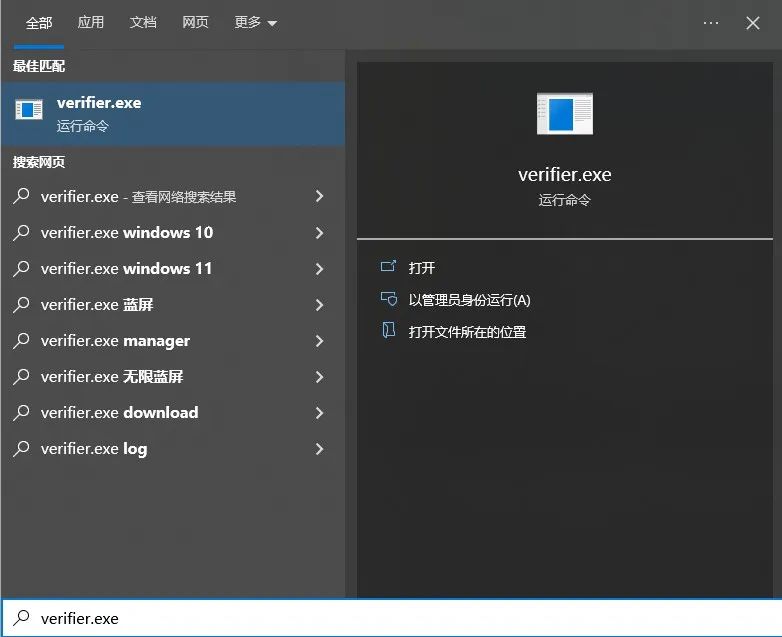This screenshot has width=782, height=637.
Task: Select suggestion verifier.exe 蓝屏
Action: 173,304
